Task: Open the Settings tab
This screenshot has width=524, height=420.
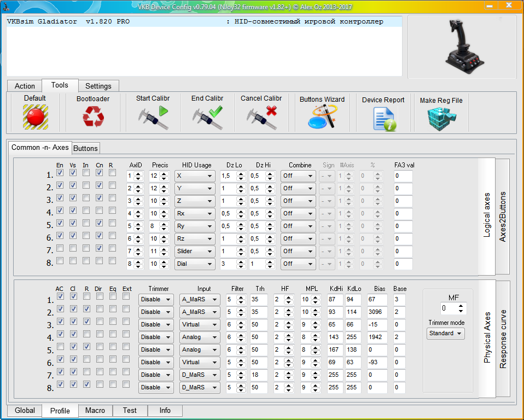Action: point(98,86)
